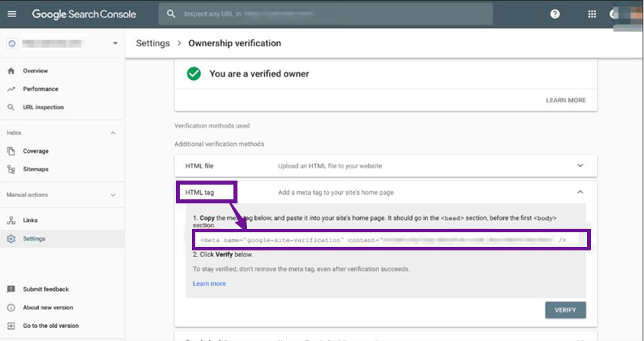
Task: Follow the blue Learn more link
Action: pyautogui.click(x=209, y=283)
